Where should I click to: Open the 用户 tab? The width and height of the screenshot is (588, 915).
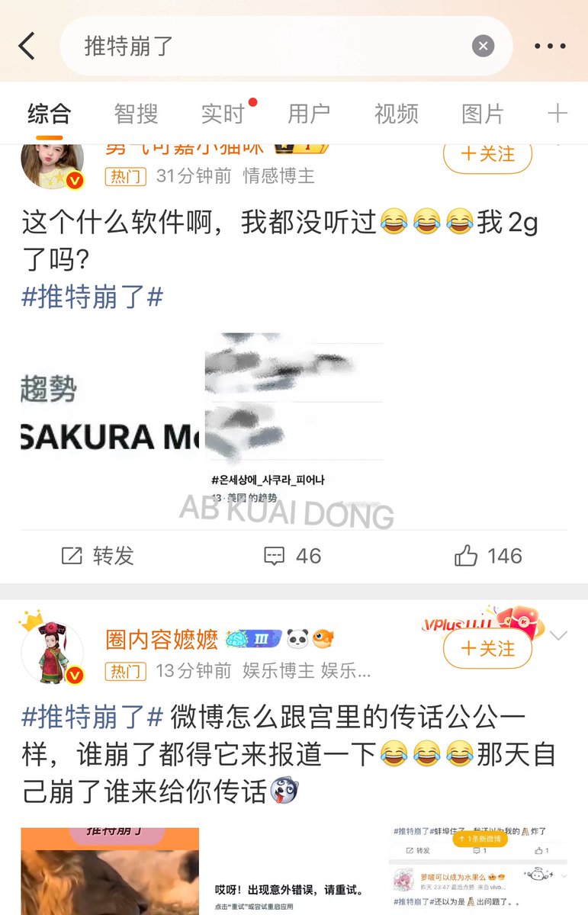[309, 114]
